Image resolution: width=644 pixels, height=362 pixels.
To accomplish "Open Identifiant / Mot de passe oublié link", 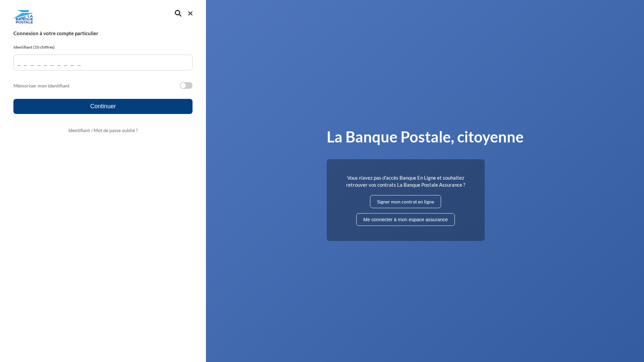I will tap(103, 130).
